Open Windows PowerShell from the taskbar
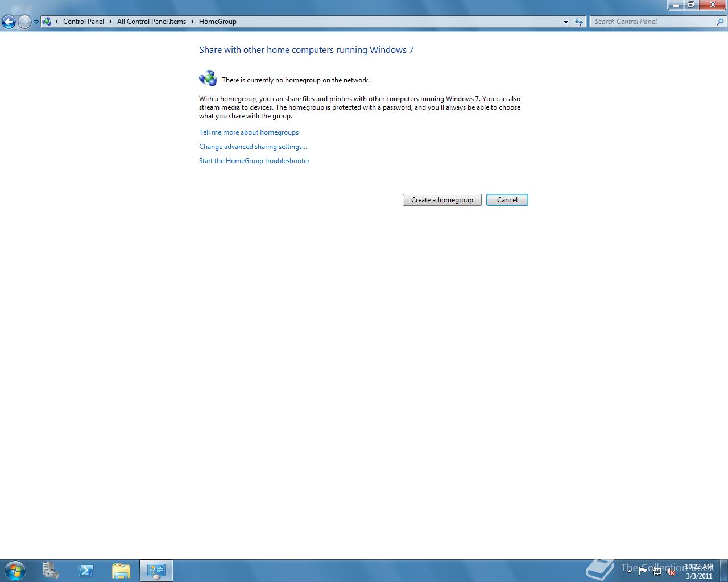This screenshot has height=582, width=728. (x=86, y=571)
